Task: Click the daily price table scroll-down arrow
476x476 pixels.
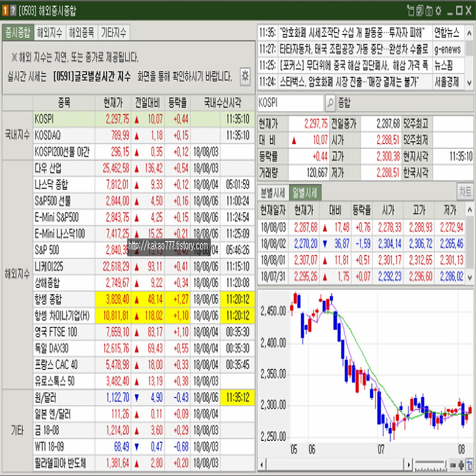Action: 469,277
